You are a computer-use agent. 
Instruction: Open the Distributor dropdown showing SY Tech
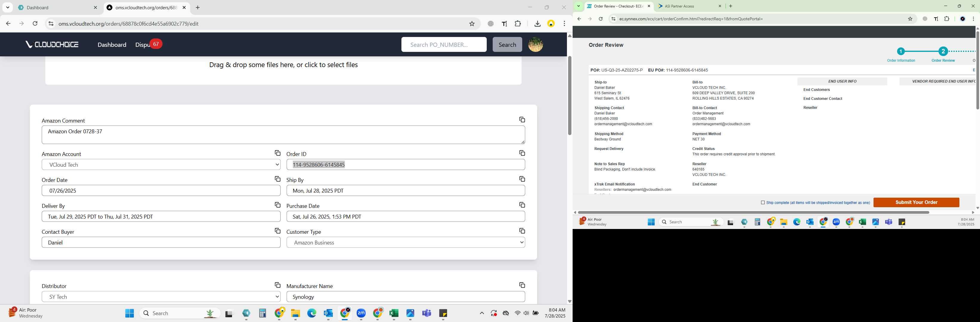coord(161,297)
